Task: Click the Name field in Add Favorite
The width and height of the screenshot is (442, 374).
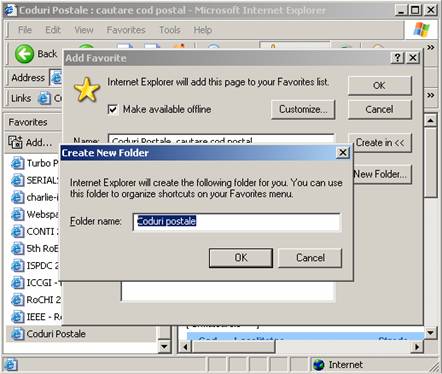Action: coord(221,139)
